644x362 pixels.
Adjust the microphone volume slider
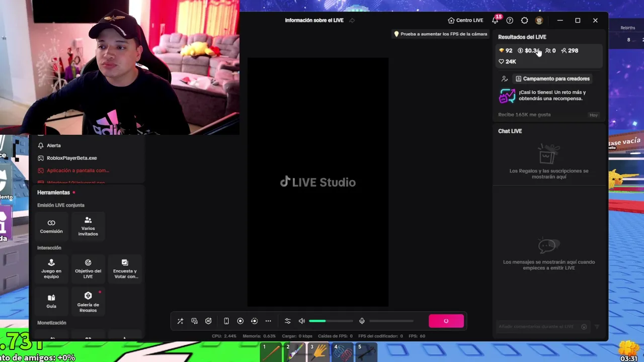tap(391, 321)
